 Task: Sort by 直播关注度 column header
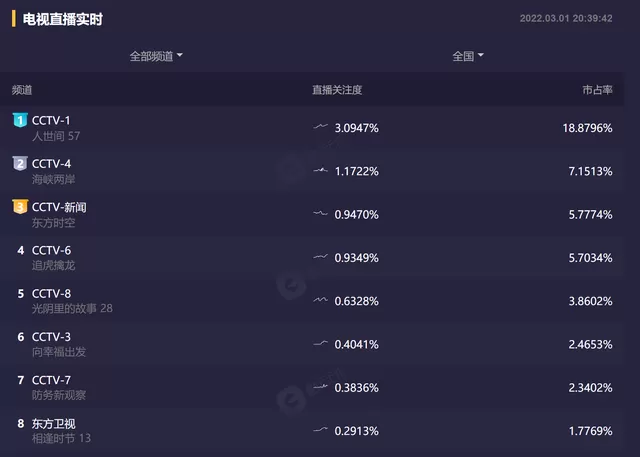click(x=337, y=90)
